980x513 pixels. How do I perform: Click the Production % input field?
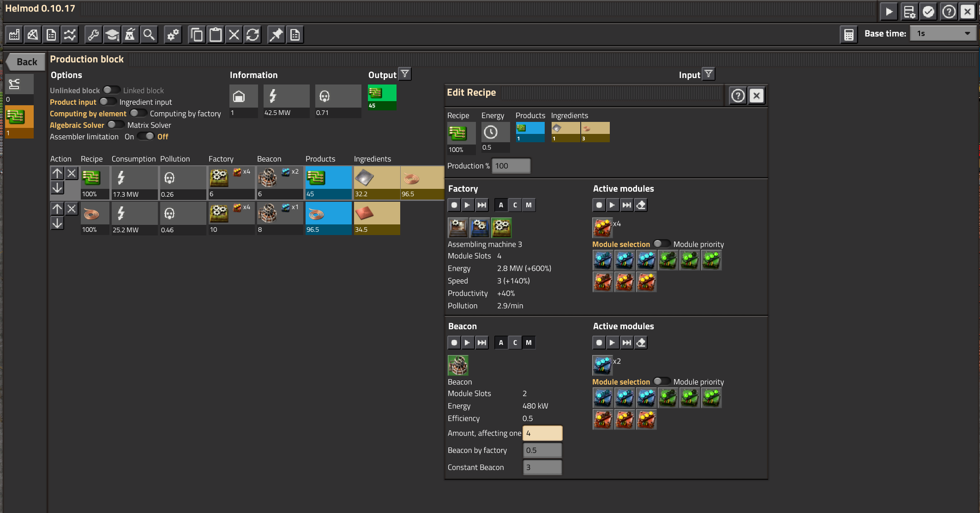tap(511, 166)
